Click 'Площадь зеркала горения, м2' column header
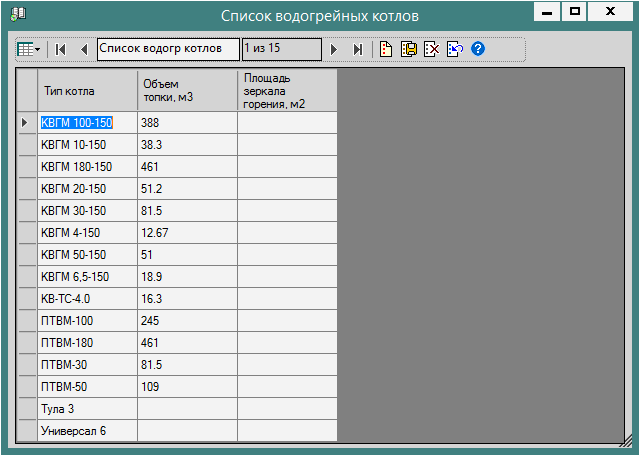640x456 pixels. tap(287, 90)
